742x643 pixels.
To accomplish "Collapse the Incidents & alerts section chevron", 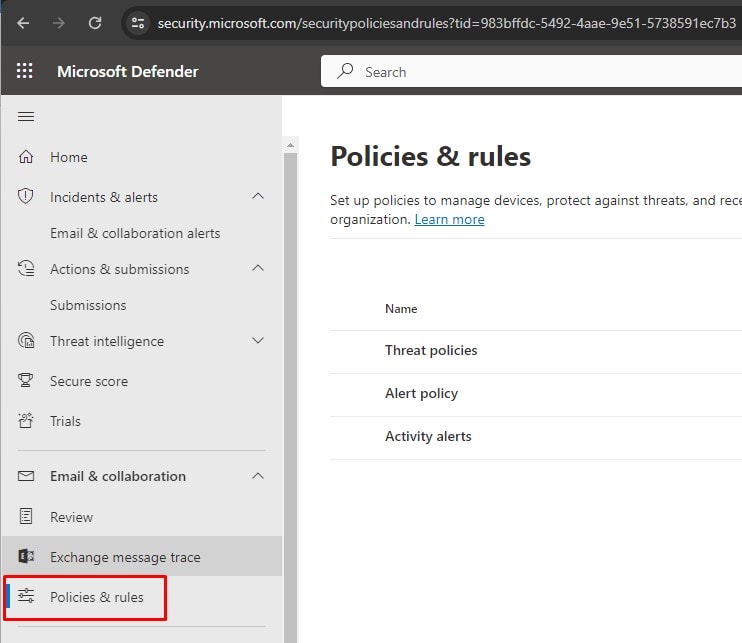I will 258,196.
